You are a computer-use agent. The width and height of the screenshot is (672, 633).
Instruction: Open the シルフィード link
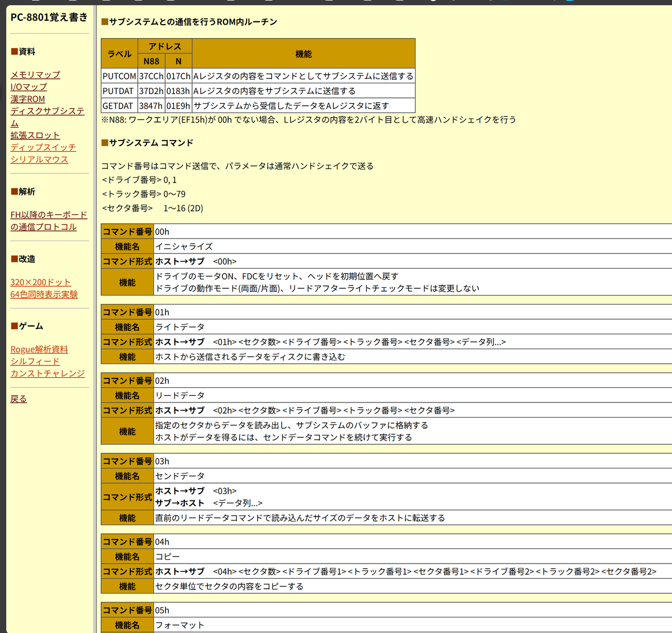coord(35,361)
